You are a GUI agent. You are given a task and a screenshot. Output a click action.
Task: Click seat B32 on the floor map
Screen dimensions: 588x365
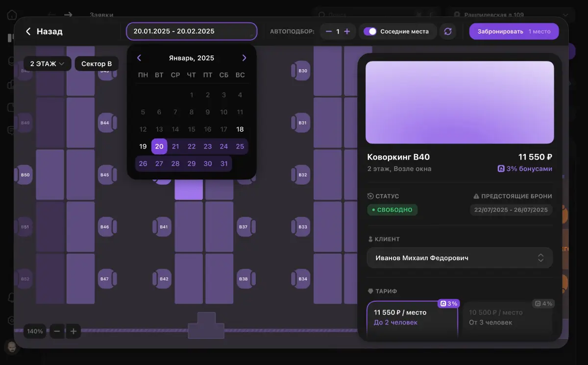pos(301,175)
